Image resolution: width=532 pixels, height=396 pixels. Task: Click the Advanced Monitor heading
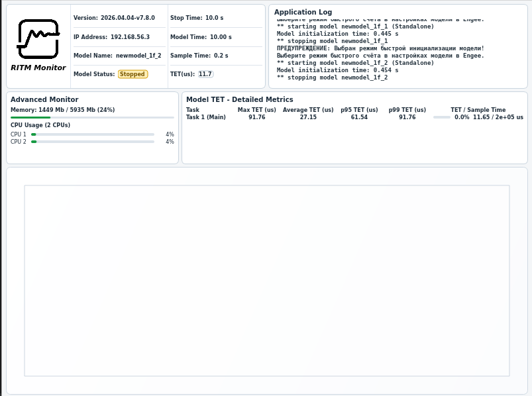[44, 99]
